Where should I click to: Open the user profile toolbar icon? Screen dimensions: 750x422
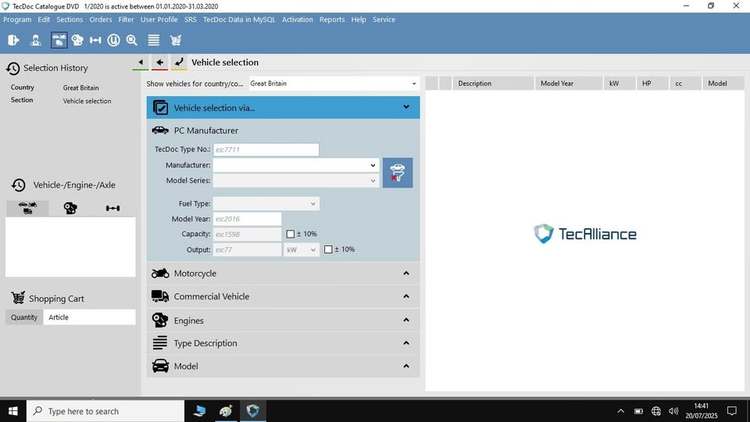click(36, 40)
